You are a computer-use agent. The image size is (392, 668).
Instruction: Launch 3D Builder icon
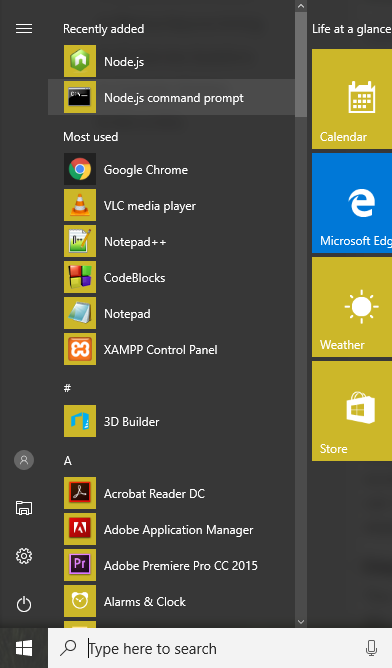[x=80, y=421]
